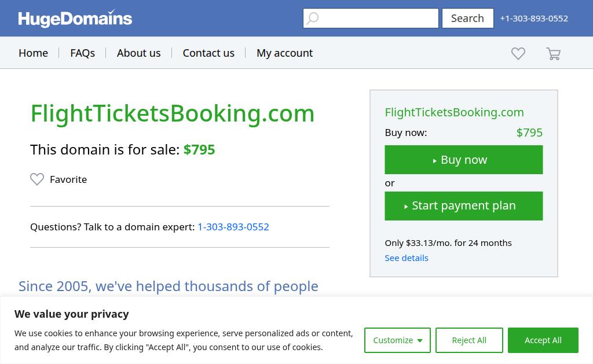The image size is (593, 364).
Task: Click the magnifier icon in search box
Action: pyautogui.click(x=313, y=19)
